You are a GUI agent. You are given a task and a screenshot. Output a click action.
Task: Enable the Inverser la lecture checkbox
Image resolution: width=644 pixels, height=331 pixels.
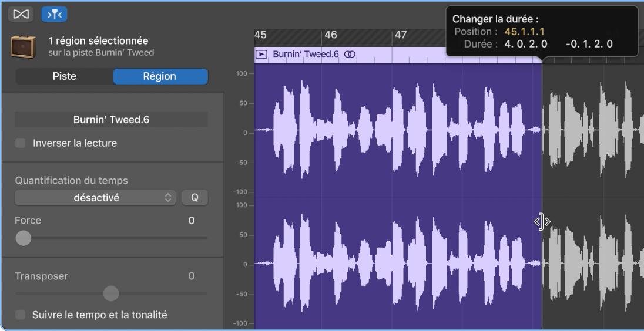click(x=21, y=143)
